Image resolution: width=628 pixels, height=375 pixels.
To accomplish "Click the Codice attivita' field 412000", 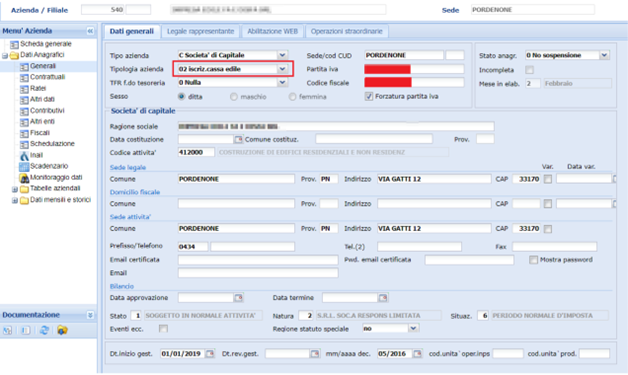I will click(196, 152).
